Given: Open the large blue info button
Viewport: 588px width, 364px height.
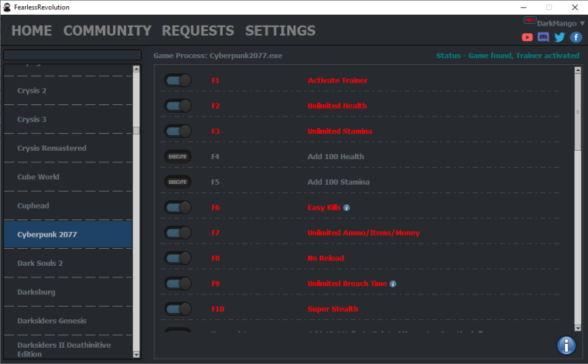Looking at the screenshot, I should pos(566,345).
